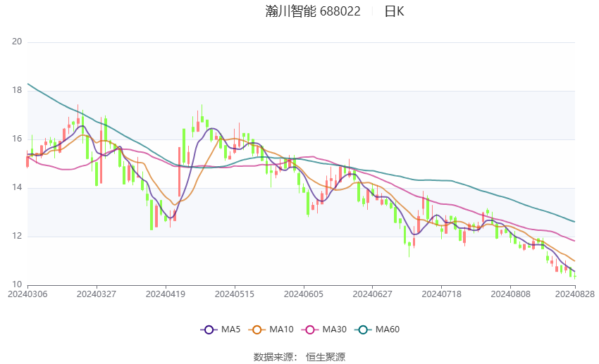Click the teal MA60 line start point

point(28,84)
